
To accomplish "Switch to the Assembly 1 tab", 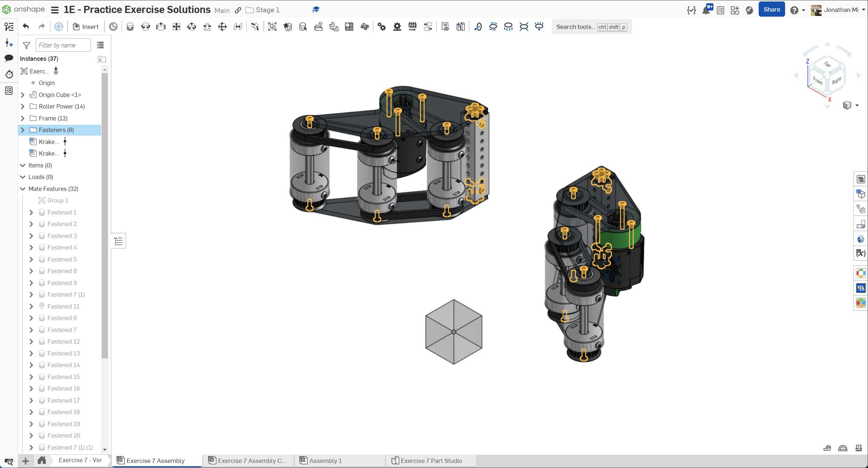I will 325,461.
